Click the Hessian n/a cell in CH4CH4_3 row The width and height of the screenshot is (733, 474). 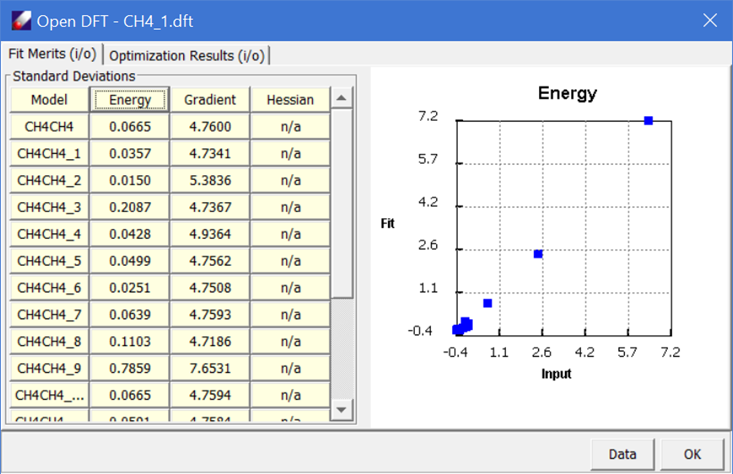tap(290, 207)
